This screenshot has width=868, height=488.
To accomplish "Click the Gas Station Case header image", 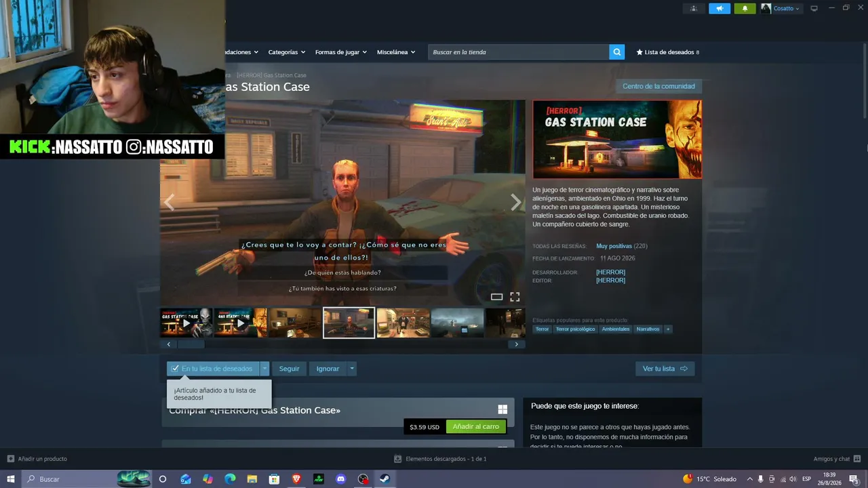I will coord(617,140).
